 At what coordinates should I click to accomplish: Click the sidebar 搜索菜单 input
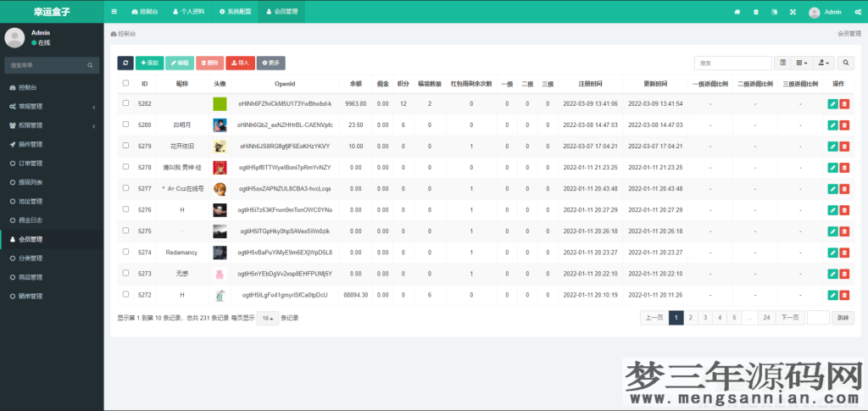coord(46,65)
